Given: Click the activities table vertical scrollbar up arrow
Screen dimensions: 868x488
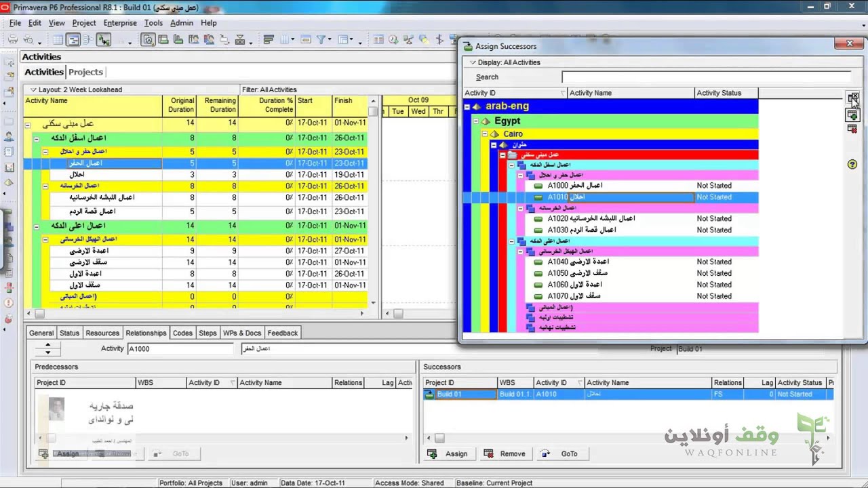Looking at the screenshot, I should [373, 101].
